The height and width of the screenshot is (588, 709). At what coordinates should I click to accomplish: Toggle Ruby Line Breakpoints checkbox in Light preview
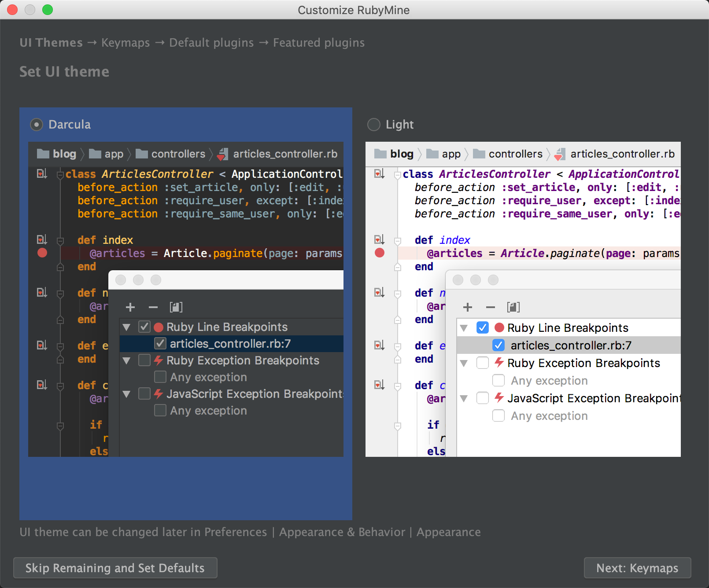point(483,328)
